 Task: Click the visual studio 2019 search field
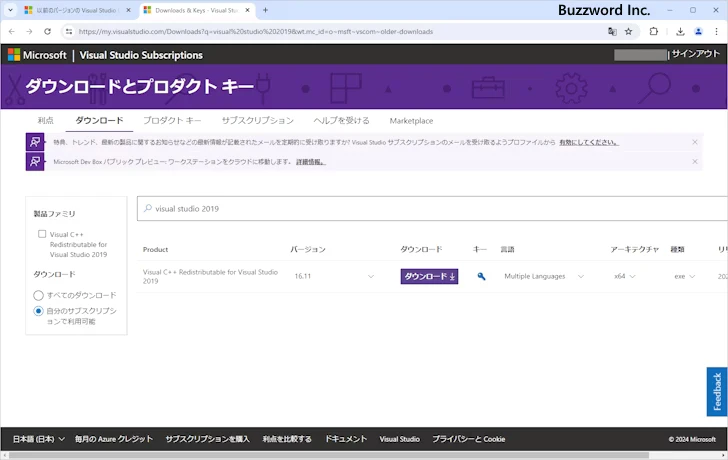pos(432,208)
